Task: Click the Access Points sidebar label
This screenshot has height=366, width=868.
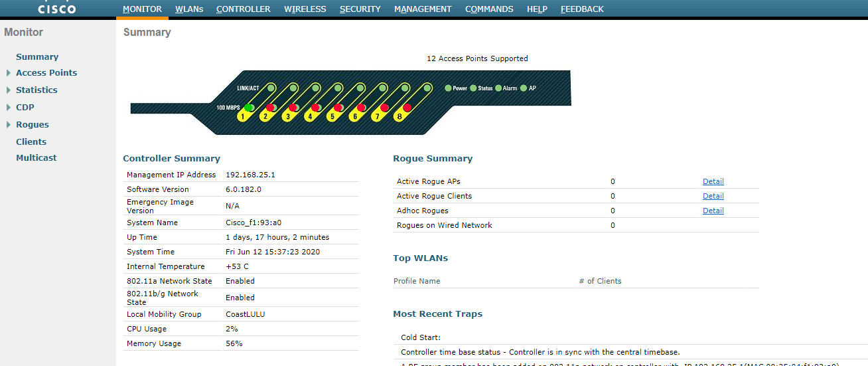Action: click(x=46, y=73)
